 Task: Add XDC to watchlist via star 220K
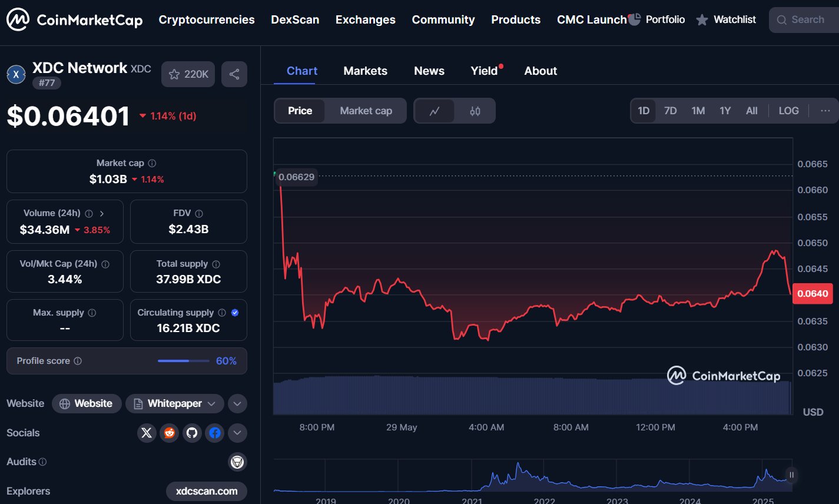188,74
